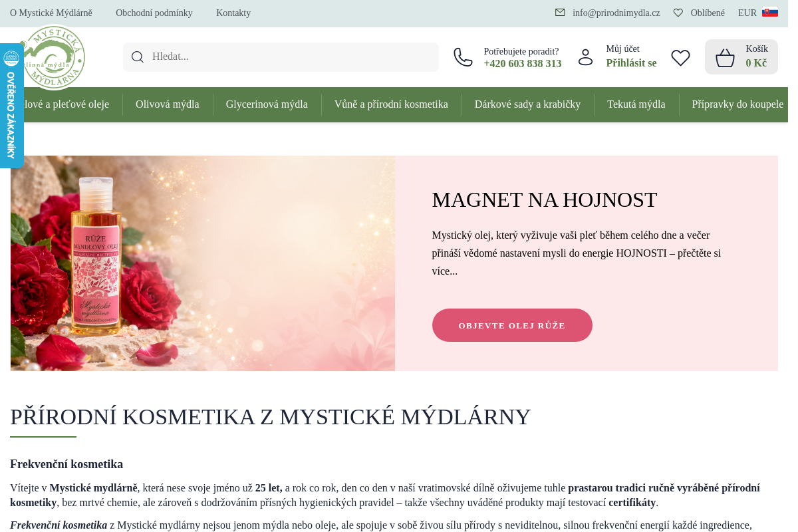Viewport: 798px width, 532px height.
Task: Open Přípravky do koupele menu
Action: click(x=737, y=104)
